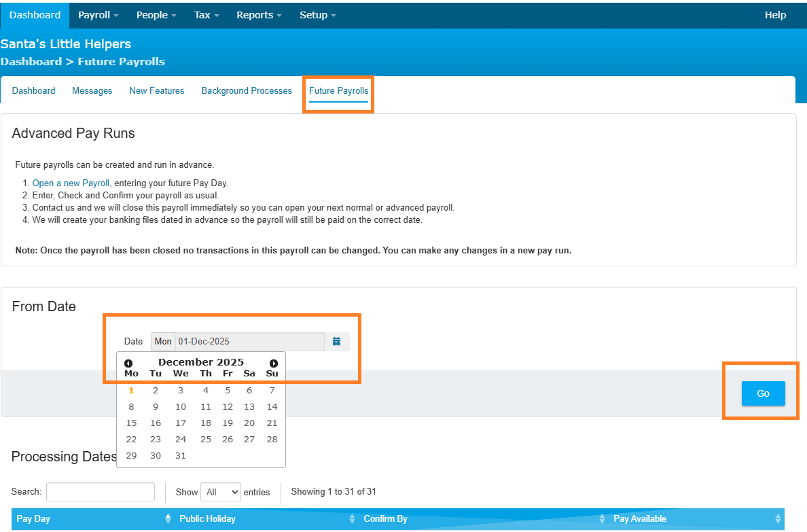Go to previous month in calendar
807x532 pixels.
[x=128, y=363]
